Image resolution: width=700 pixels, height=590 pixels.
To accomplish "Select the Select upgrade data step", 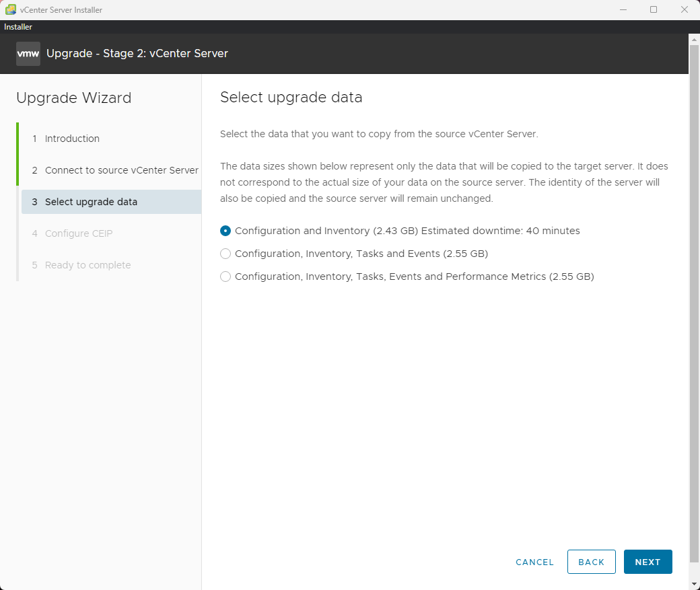I will pyautogui.click(x=91, y=202).
